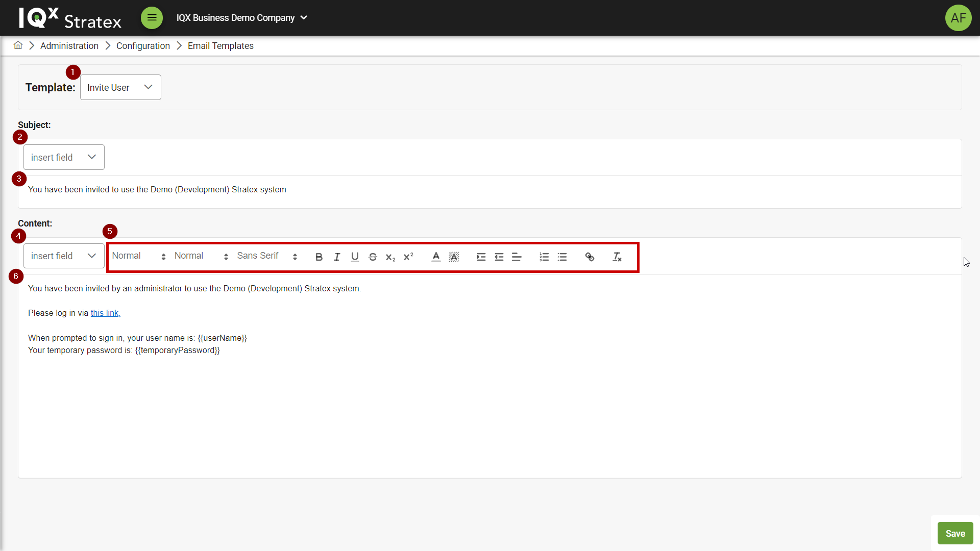Open the green hamburger menu
Viewport: 980px width, 551px height.
coord(152,18)
